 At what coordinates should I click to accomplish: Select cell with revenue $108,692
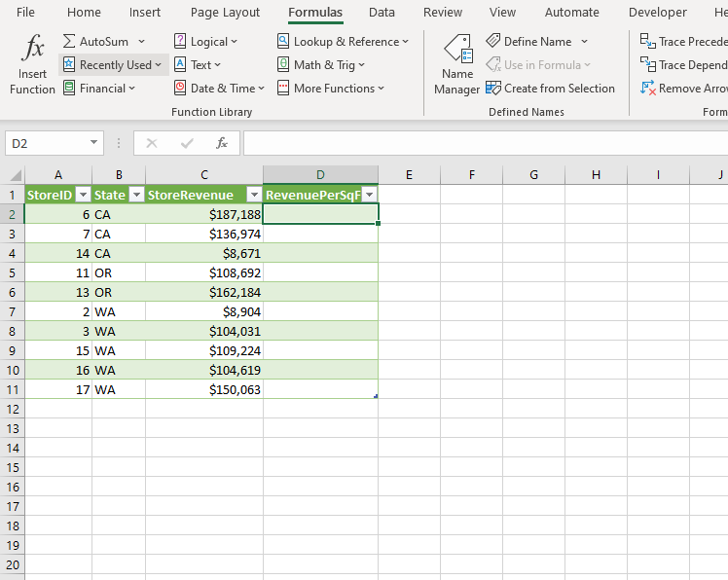point(204,272)
